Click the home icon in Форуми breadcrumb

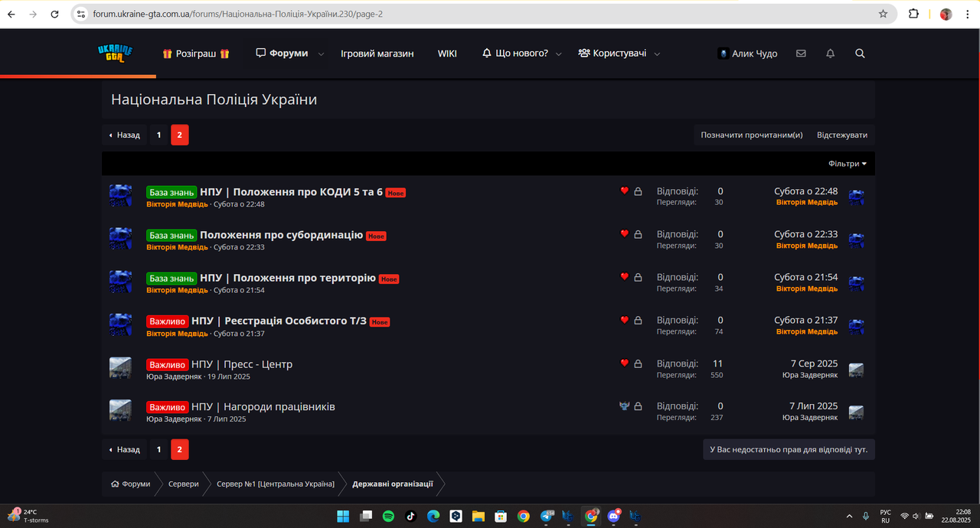point(115,484)
